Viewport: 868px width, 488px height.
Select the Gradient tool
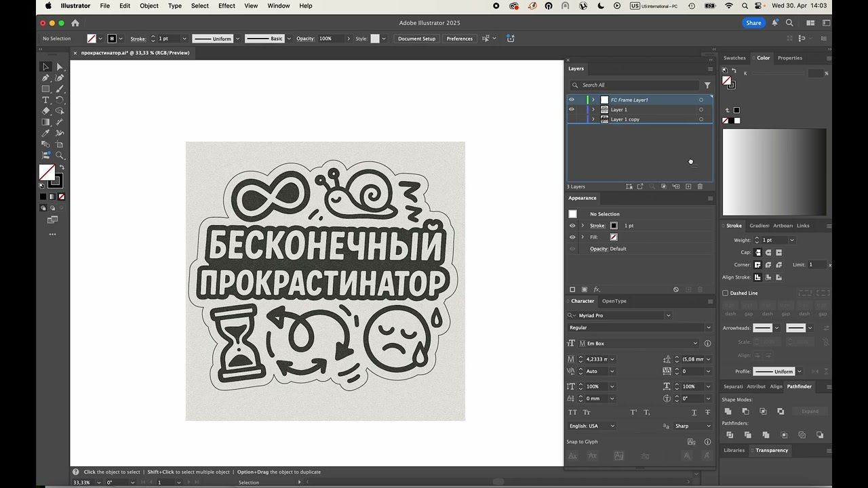45,122
